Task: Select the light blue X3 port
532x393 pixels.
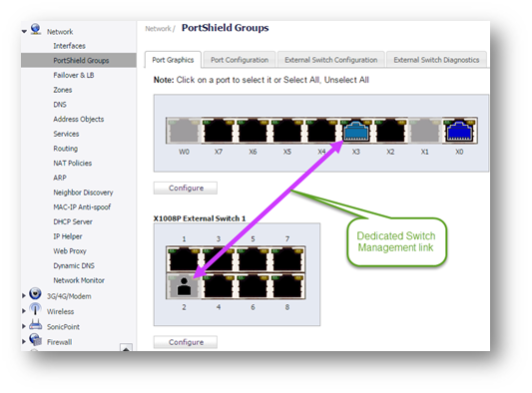Action: click(x=355, y=131)
